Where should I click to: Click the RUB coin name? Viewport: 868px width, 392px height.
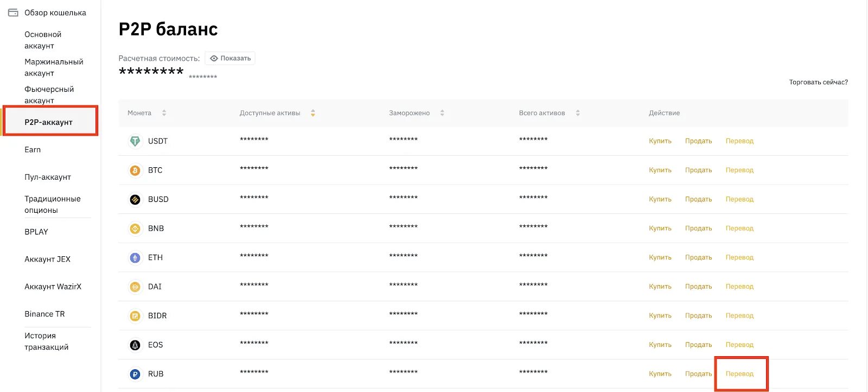click(156, 374)
